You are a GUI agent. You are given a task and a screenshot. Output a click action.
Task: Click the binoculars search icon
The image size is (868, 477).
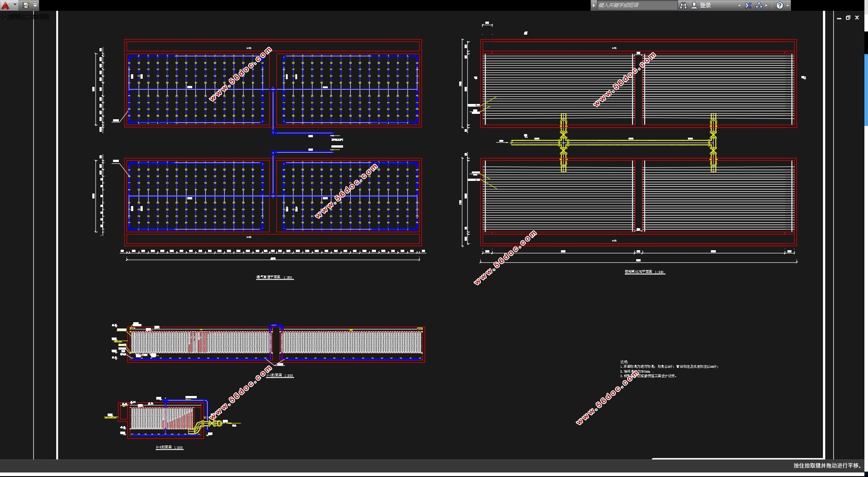683,5
